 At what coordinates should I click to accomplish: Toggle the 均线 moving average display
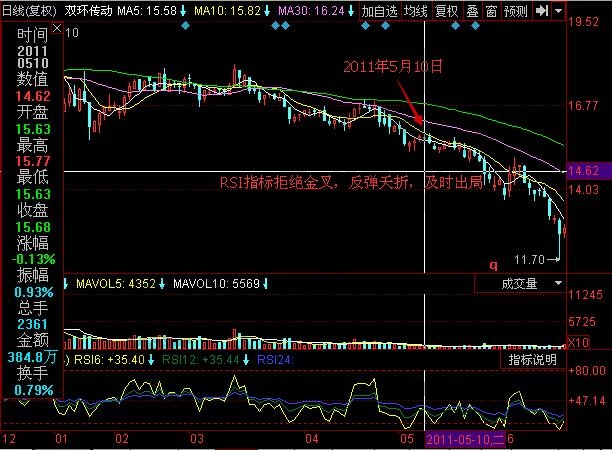[416, 11]
